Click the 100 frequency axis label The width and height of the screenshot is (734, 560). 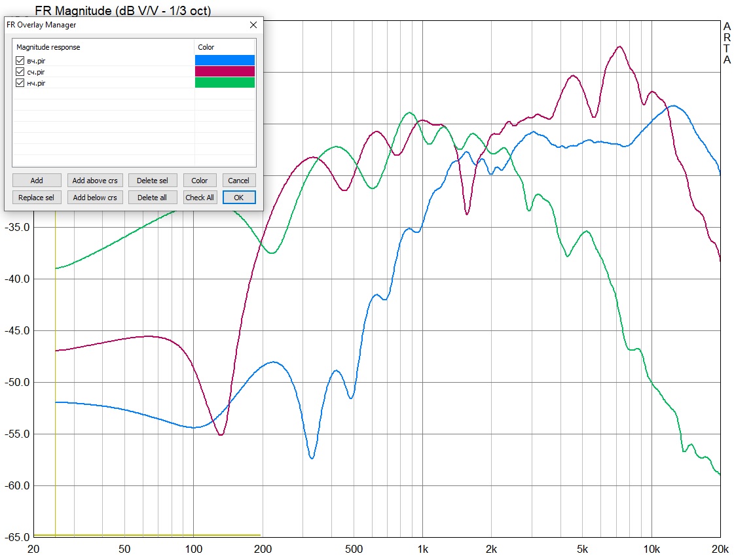pos(194,550)
